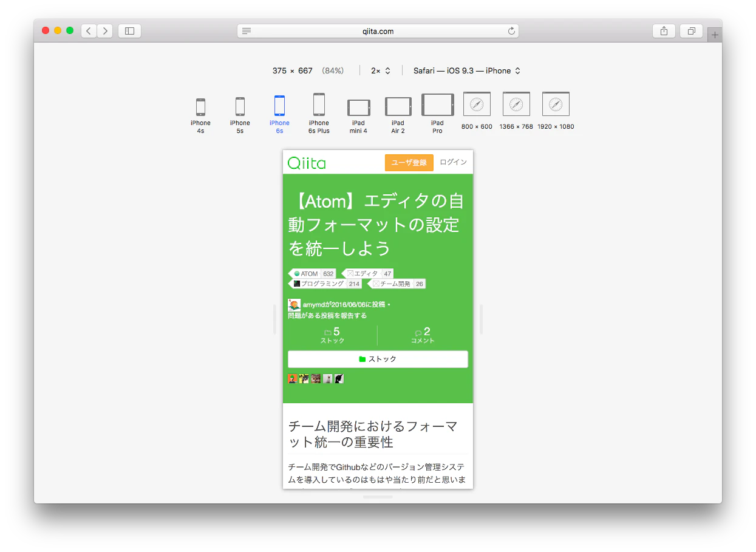This screenshot has height=552, width=756.
Task: Select the iPad Pro device preset
Action: [438, 114]
